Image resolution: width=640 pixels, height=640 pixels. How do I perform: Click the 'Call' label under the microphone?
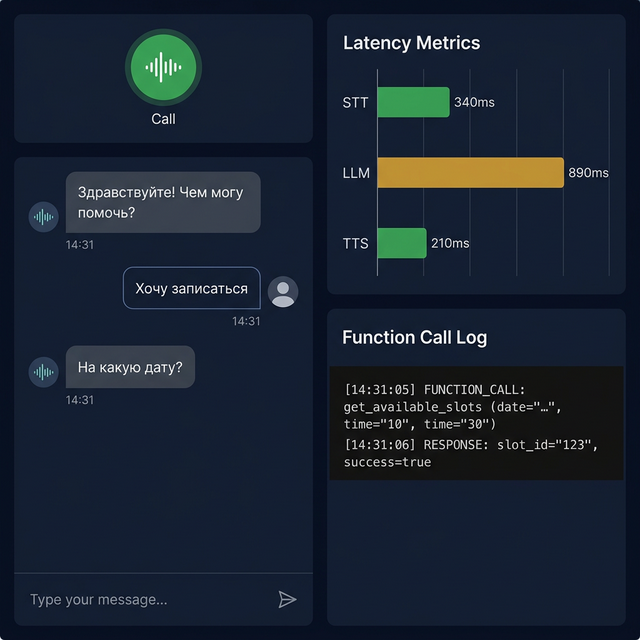click(163, 119)
